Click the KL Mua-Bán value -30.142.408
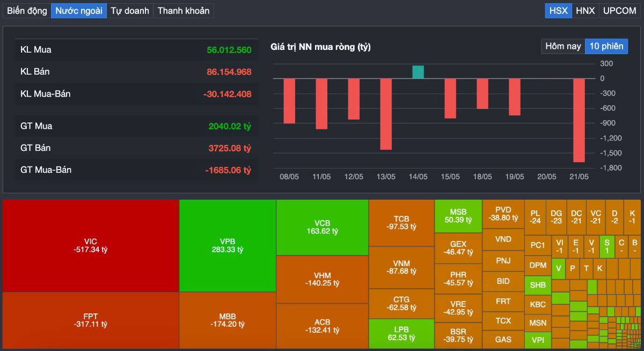644x351 pixels. point(228,94)
